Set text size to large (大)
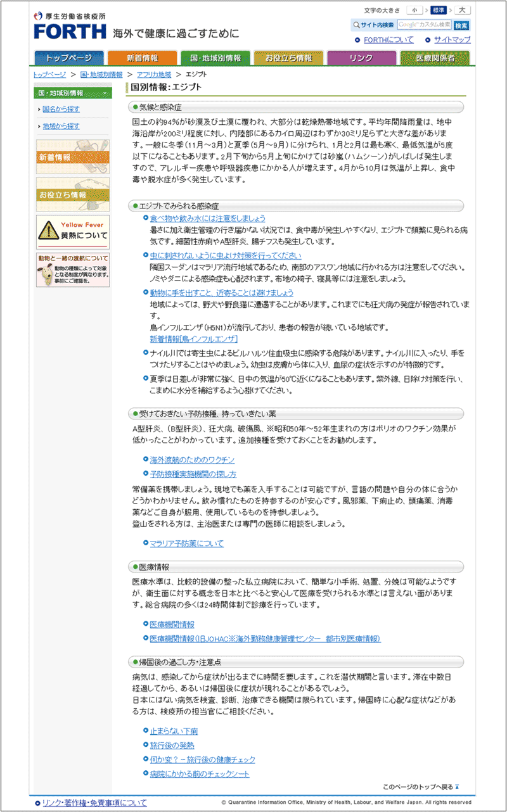This screenshot has height=812, width=507. (463, 10)
